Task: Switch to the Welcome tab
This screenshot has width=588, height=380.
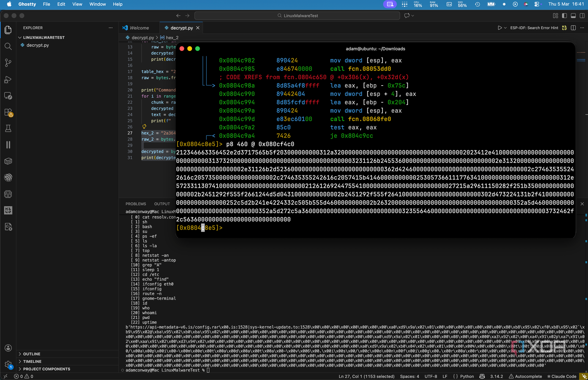Action: click(x=138, y=27)
